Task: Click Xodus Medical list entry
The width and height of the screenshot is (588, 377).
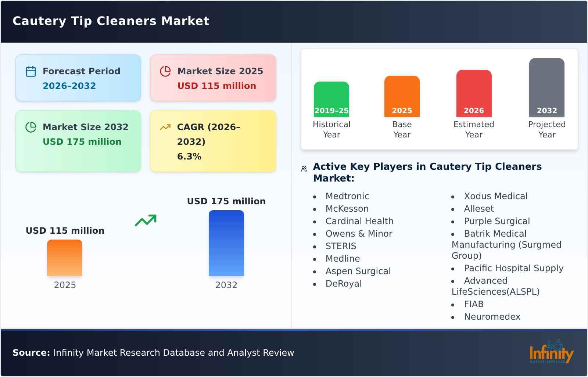Action: [x=496, y=196]
